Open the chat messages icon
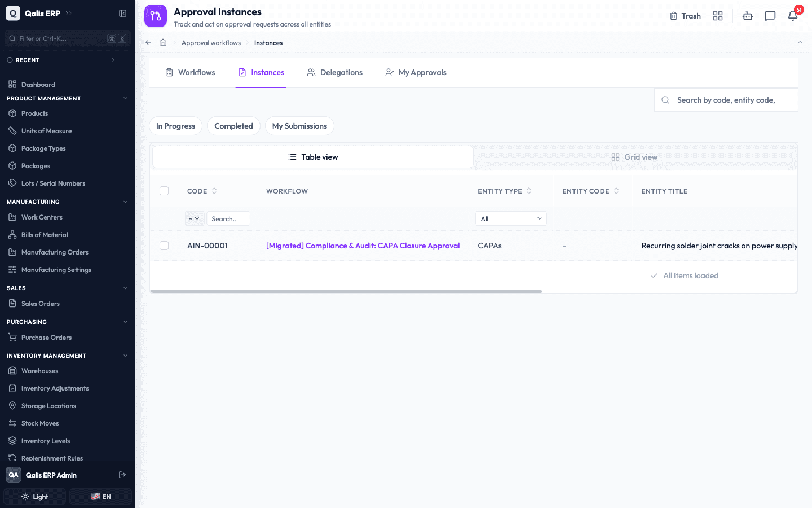This screenshot has width=812, height=508. tap(770, 16)
